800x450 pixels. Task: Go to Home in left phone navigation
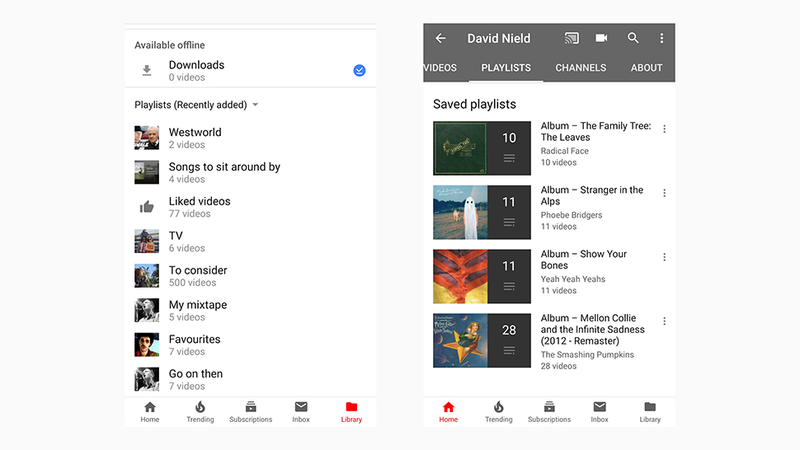(150, 412)
